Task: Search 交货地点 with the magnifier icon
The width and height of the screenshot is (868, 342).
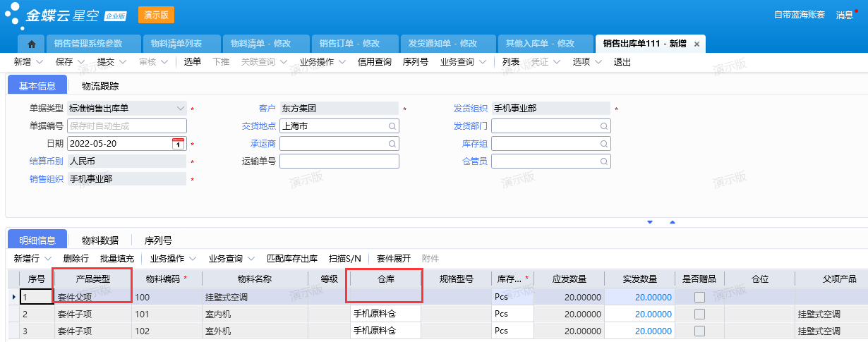Action: click(392, 126)
